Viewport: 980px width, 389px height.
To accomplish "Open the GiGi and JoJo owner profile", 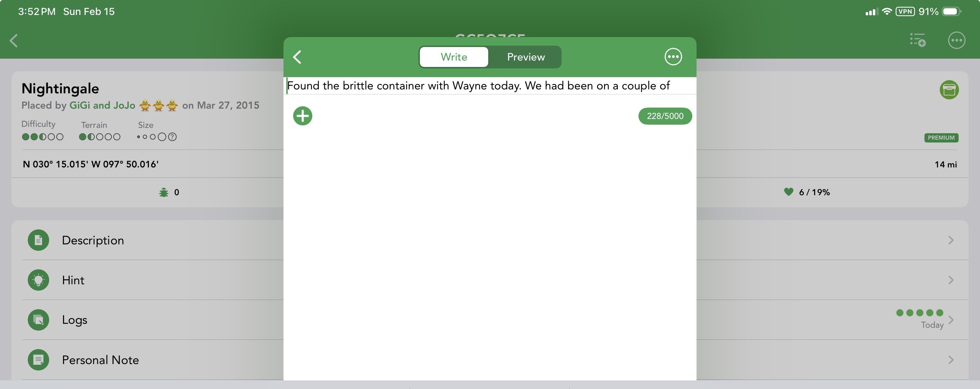I will click(x=102, y=105).
